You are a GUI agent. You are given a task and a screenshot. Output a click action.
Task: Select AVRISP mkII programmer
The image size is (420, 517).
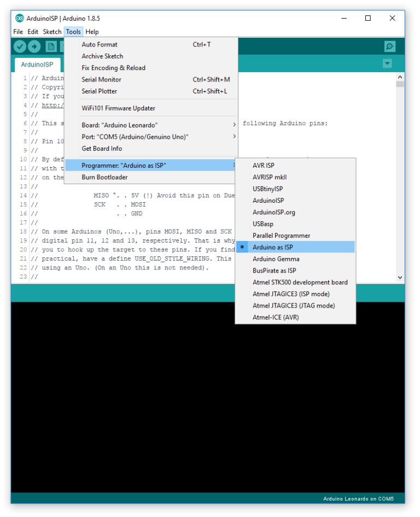296,177
